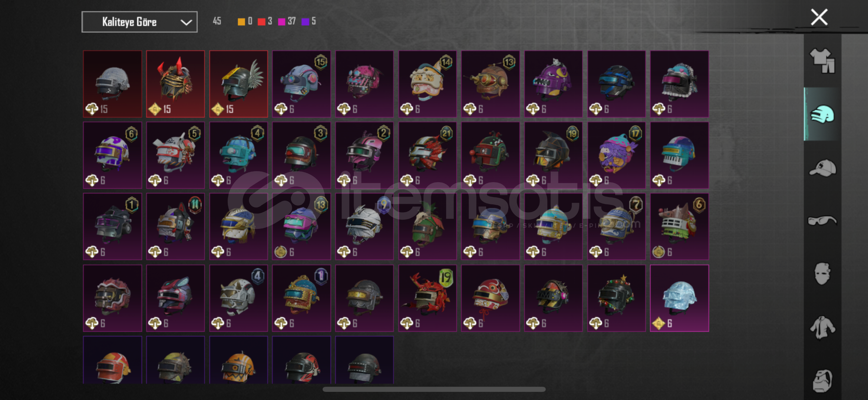Select the winged helmet with yellow visor
This screenshot has height=400, width=868.
coord(238,84)
